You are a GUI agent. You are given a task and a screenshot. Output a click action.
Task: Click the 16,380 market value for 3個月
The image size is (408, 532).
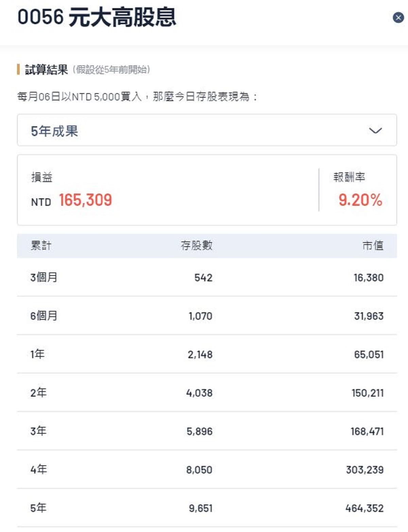[369, 278]
